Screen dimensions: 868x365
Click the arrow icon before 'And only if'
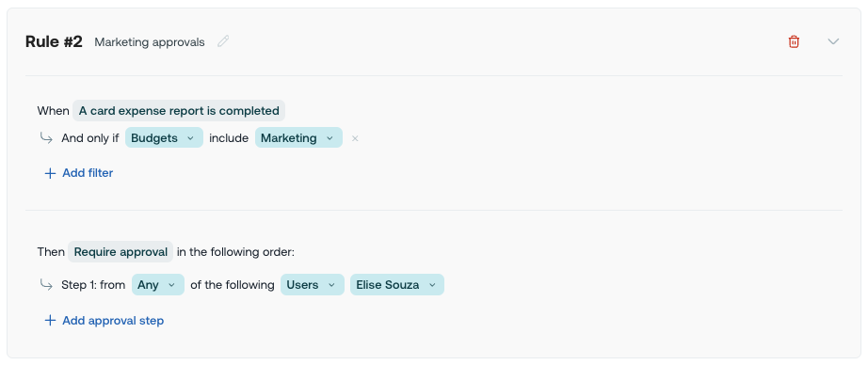[46, 137]
